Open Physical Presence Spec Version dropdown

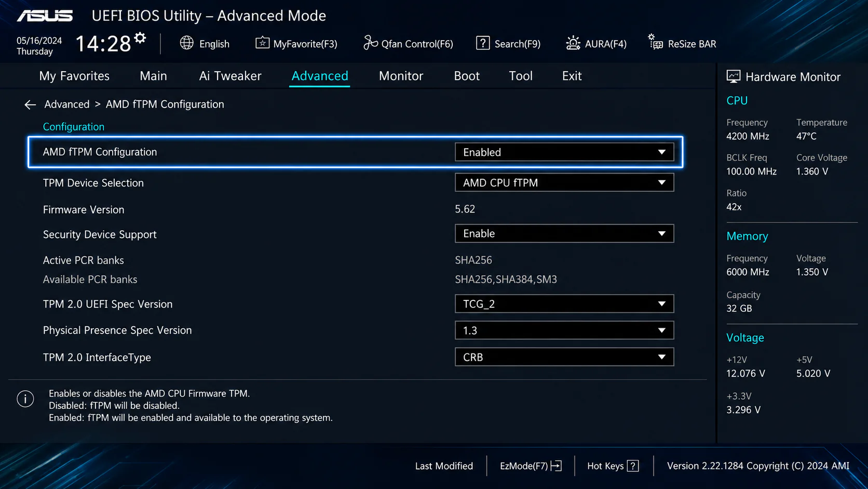coord(564,331)
